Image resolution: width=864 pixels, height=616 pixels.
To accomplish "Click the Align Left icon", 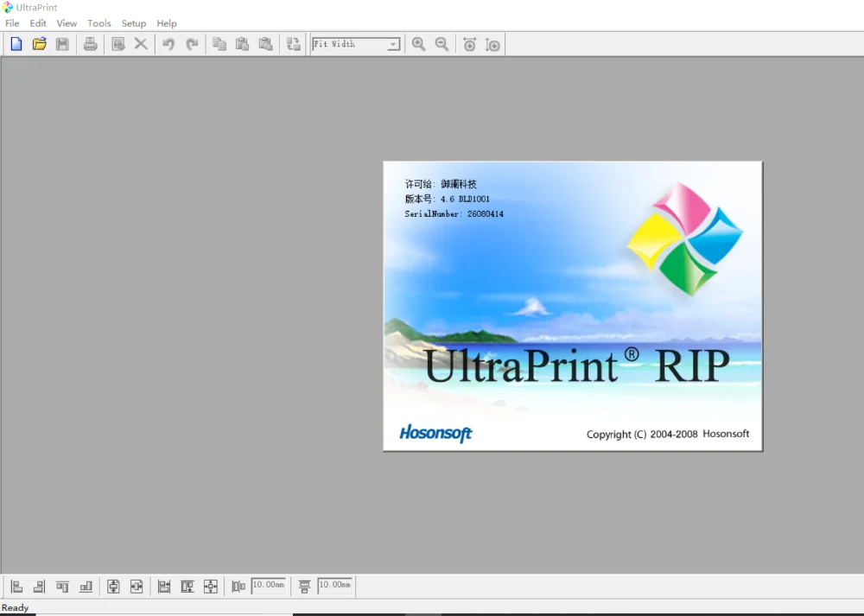I will click(x=16, y=587).
